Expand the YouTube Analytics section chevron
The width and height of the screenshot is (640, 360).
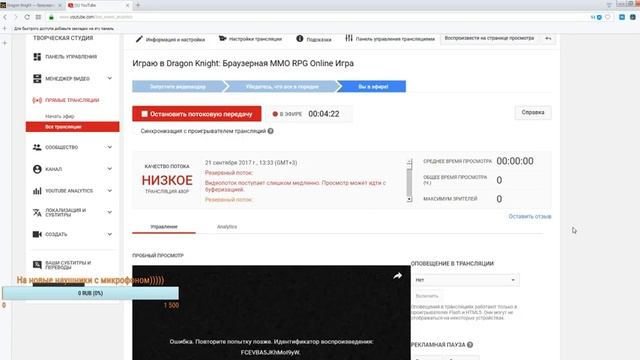pos(109,191)
